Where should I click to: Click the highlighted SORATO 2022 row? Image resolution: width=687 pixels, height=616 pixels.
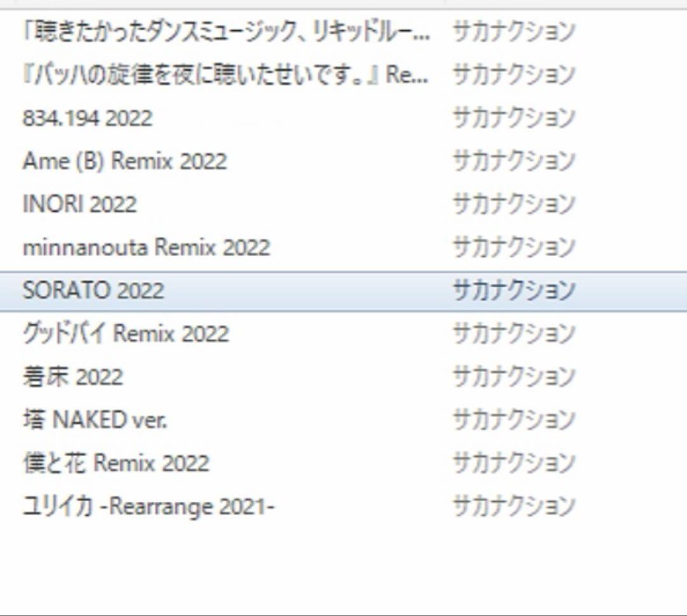[254, 290]
